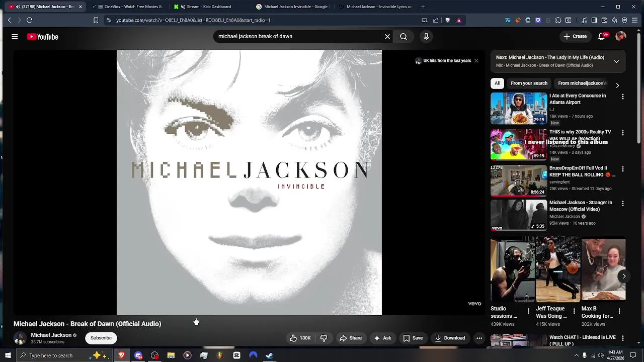Open Max B Cooking short options menu

click(x=619, y=311)
